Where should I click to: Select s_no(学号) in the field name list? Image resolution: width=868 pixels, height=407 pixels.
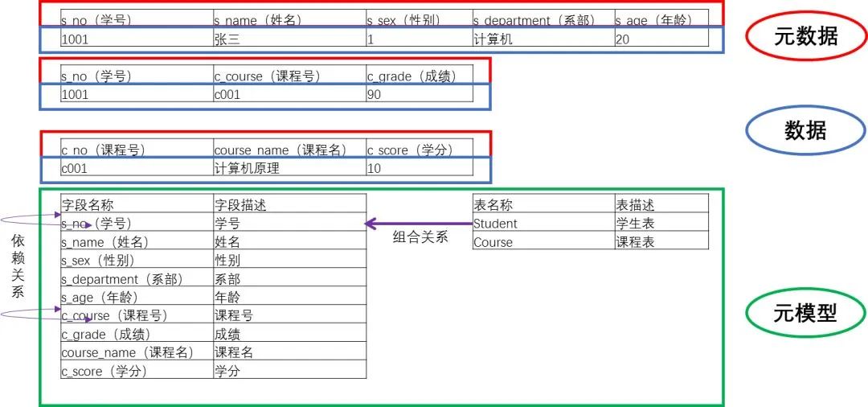pos(137,222)
